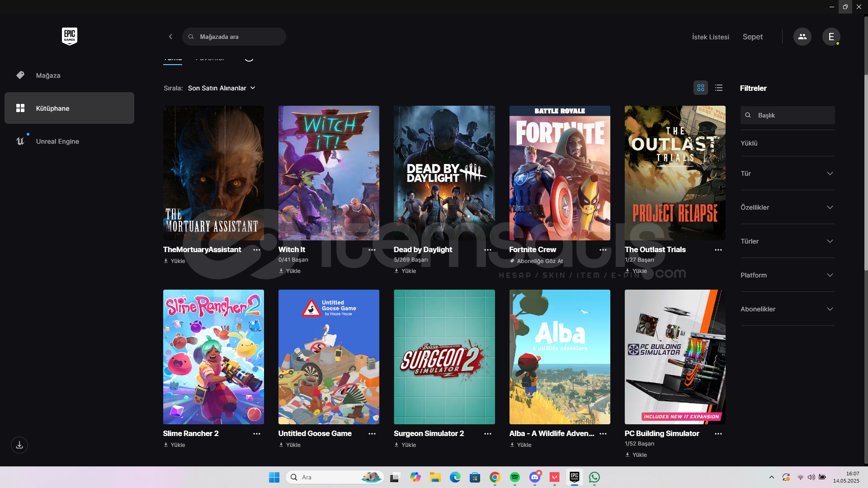Open the account profile avatar E
Screen dimensions: 868x488
pos(831,37)
